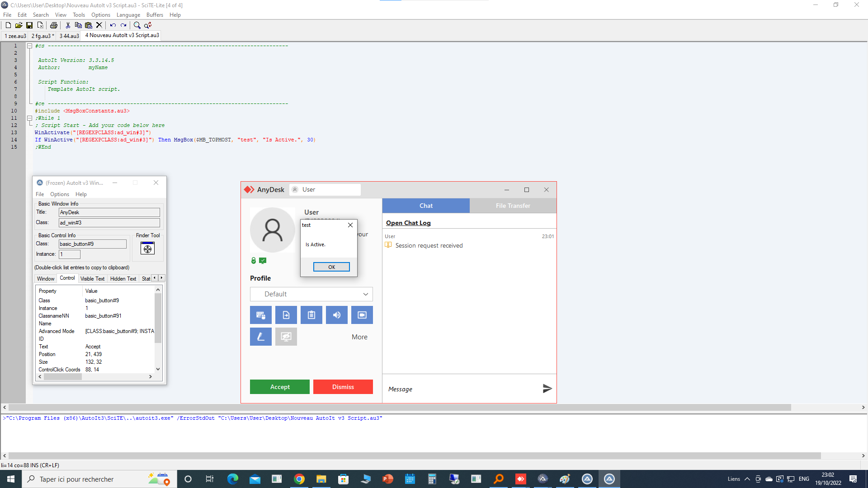The width and height of the screenshot is (868, 488).
Task: Click the Message input field in AnyDesk chat
Action: [x=461, y=389]
